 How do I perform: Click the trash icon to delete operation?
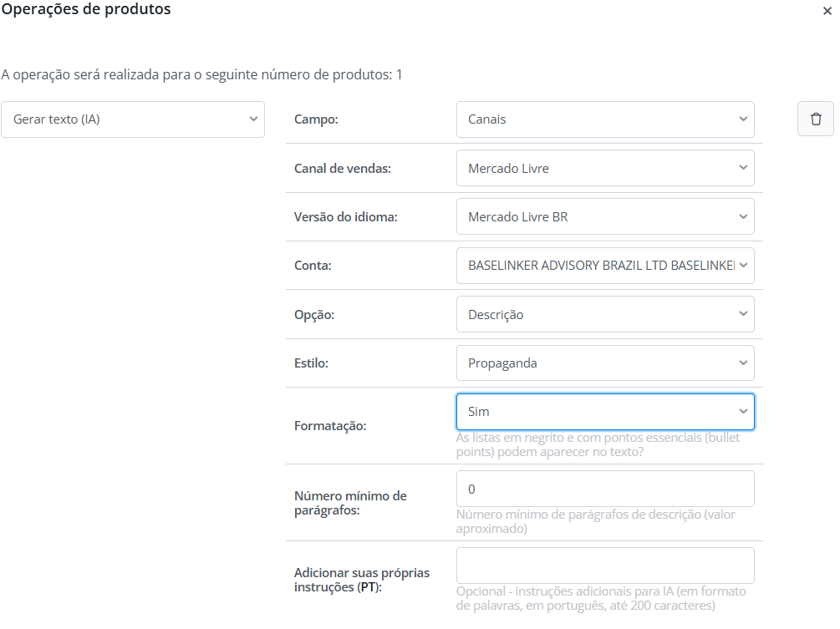(x=816, y=119)
